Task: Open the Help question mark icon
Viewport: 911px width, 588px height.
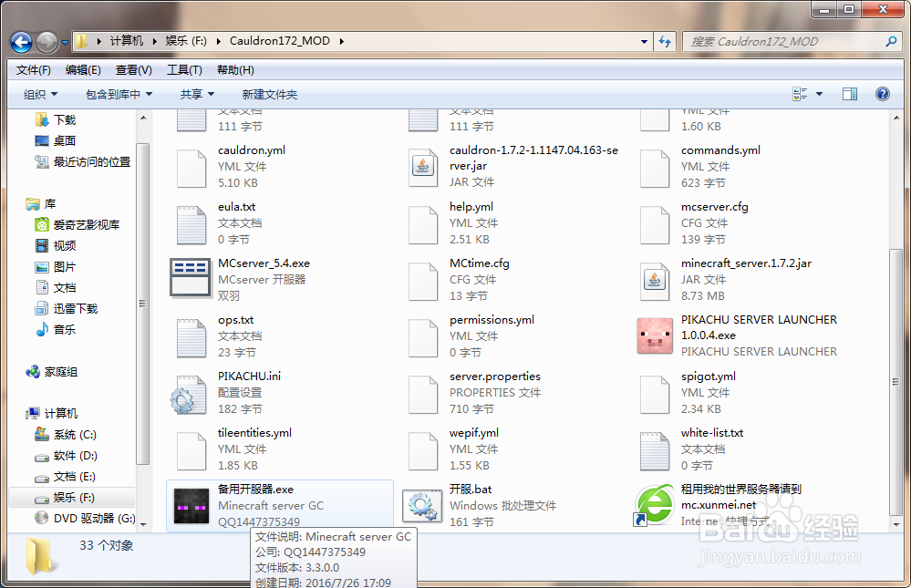Action: pyautogui.click(x=882, y=94)
